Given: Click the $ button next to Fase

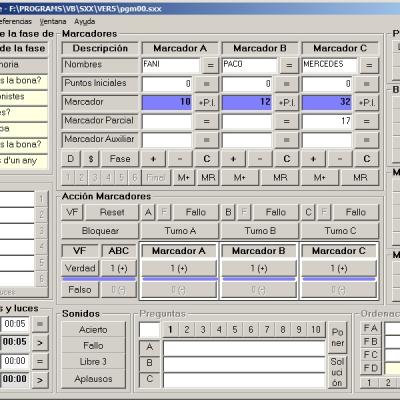Looking at the screenshot, I should (91, 159).
